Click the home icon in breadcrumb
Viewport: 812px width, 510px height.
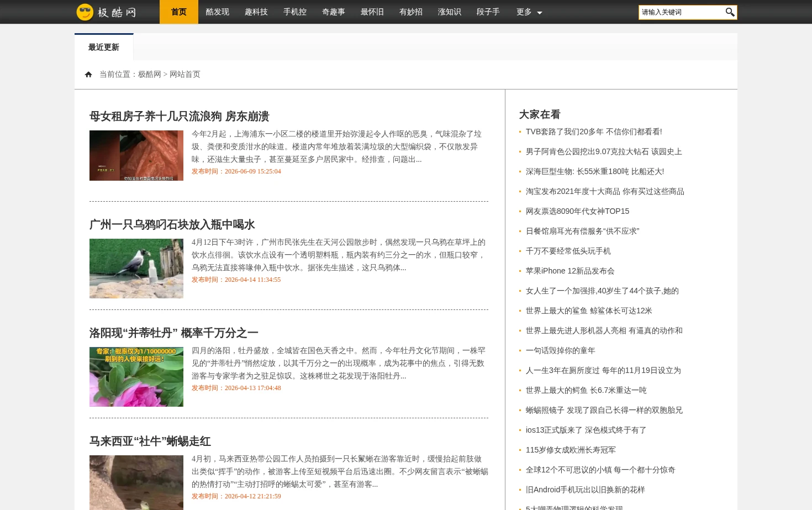[88, 75]
